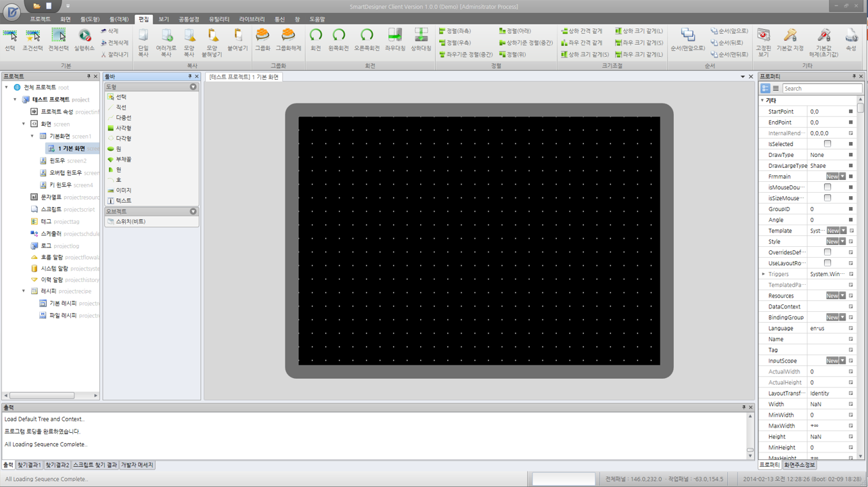Image resolution: width=868 pixels, height=487 pixels.
Task: Click the property Search field
Action: pyautogui.click(x=821, y=89)
